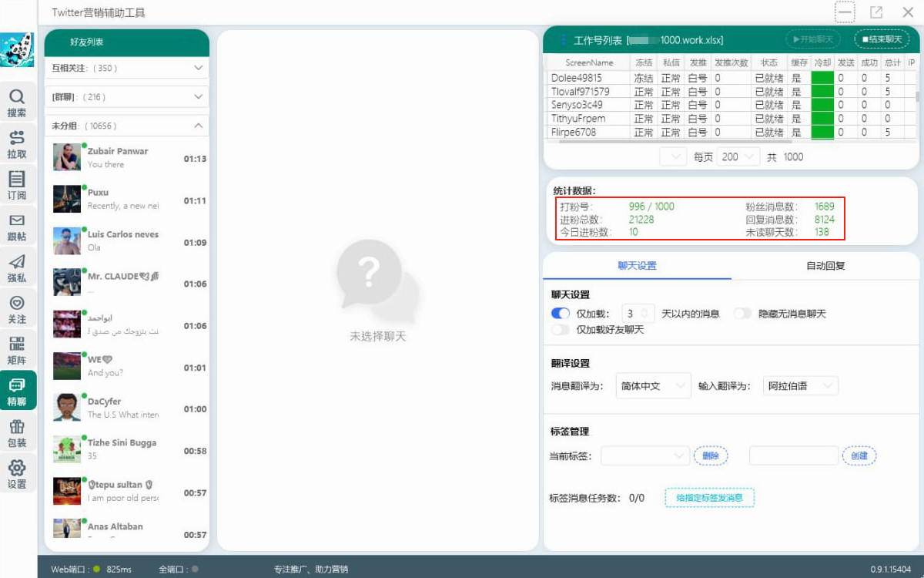Switch to the 自动回复 tab
The width and height of the screenshot is (924, 578).
[x=825, y=266]
